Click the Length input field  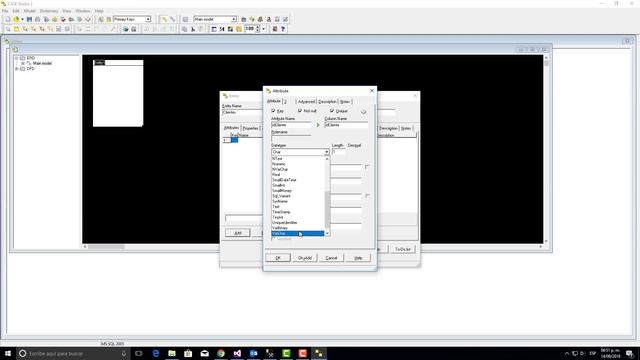point(338,152)
